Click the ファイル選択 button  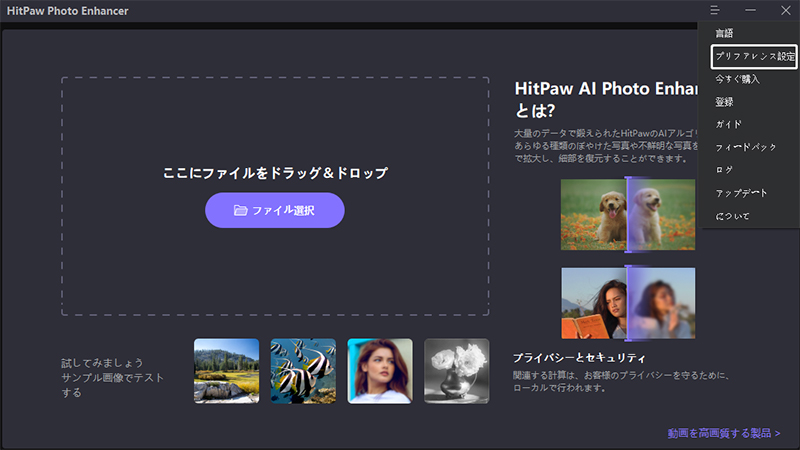pyautogui.click(x=274, y=210)
